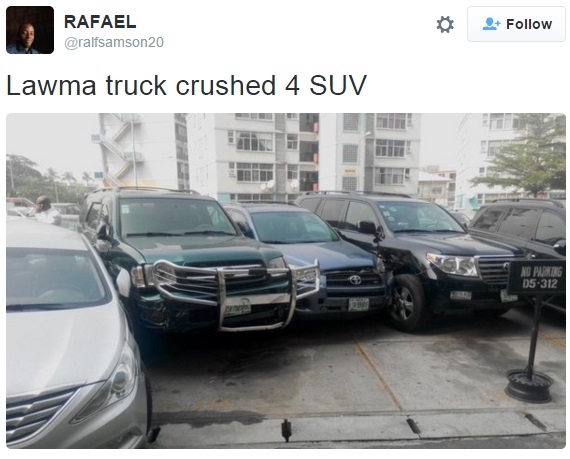Open the RAFAEL display name link
This screenshot has width=570, height=459.
(x=100, y=22)
